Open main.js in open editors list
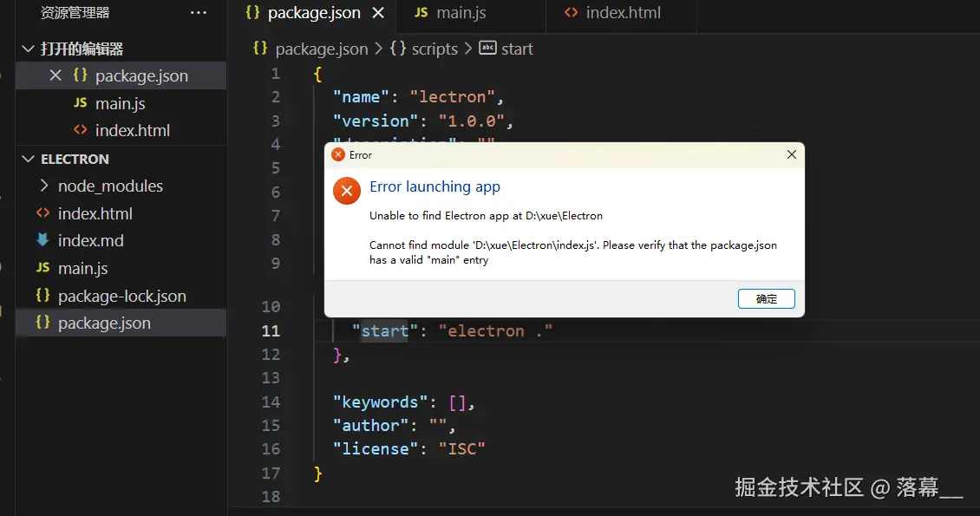The image size is (980, 516). coord(121,103)
